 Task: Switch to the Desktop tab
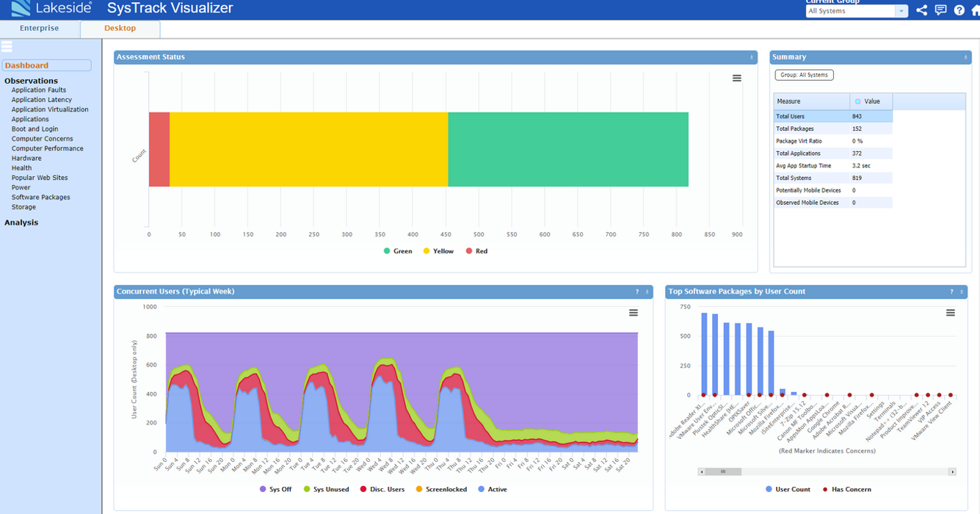pyautogui.click(x=120, y=28)
